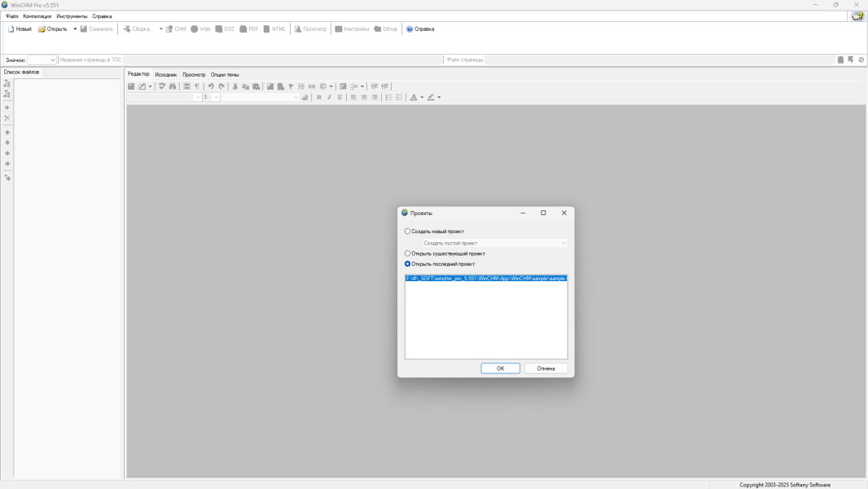
Task: Click the Новый (New) project toolbar icon
Action: point(11,29)
